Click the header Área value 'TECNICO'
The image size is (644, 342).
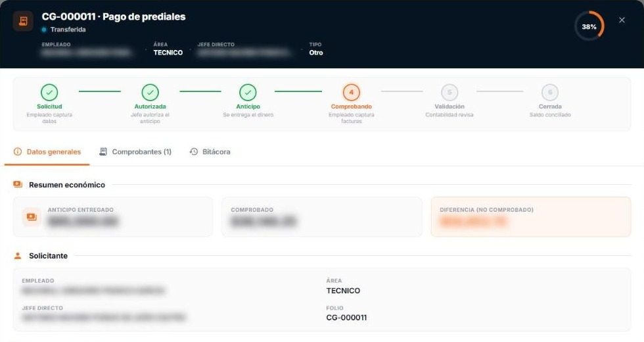coord(168,53)
